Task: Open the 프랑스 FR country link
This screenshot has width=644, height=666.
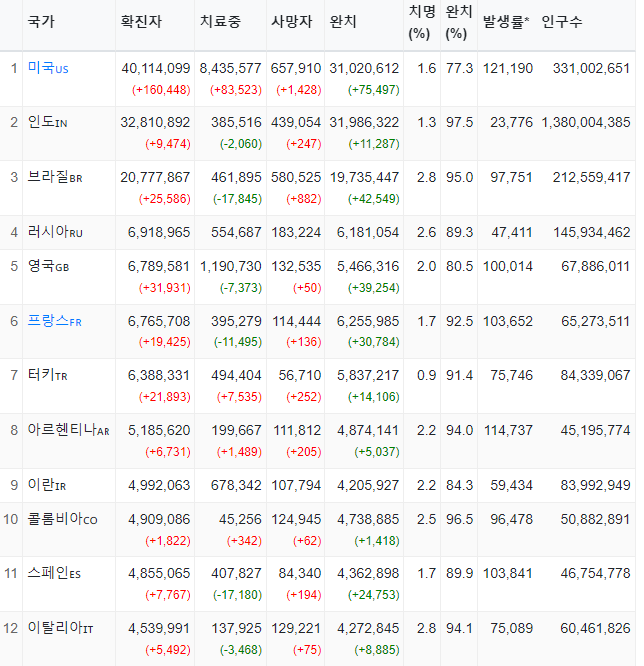Action: tap(54, 321)
